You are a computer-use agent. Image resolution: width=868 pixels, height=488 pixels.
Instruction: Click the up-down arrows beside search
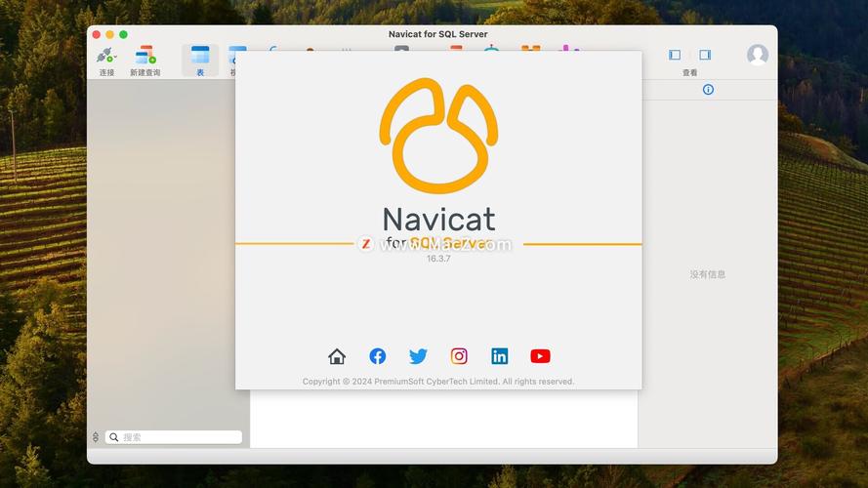[x=96, y=437]
